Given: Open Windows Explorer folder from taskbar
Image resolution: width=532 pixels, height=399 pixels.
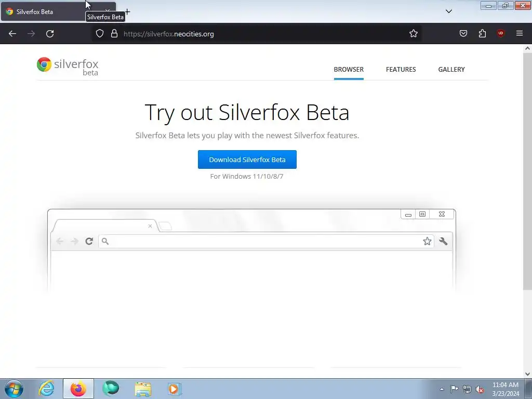Looking at the screenshot, I should pyautogui.click(x=143, y=389).
